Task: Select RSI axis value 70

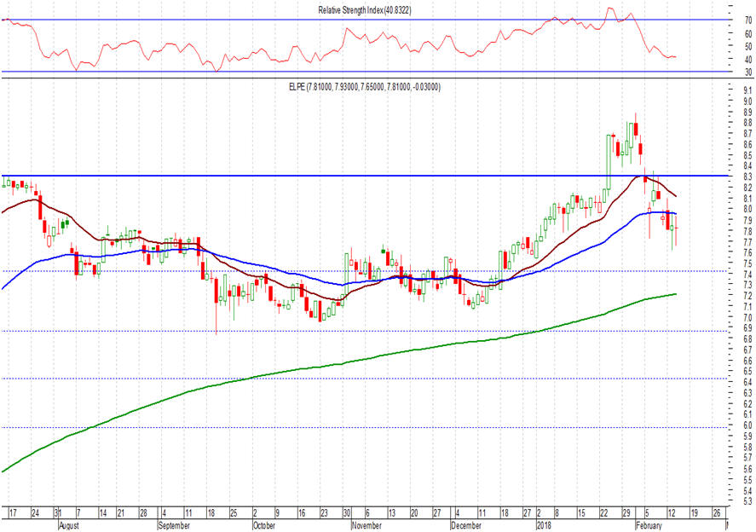Action: (x=748, y=20)
